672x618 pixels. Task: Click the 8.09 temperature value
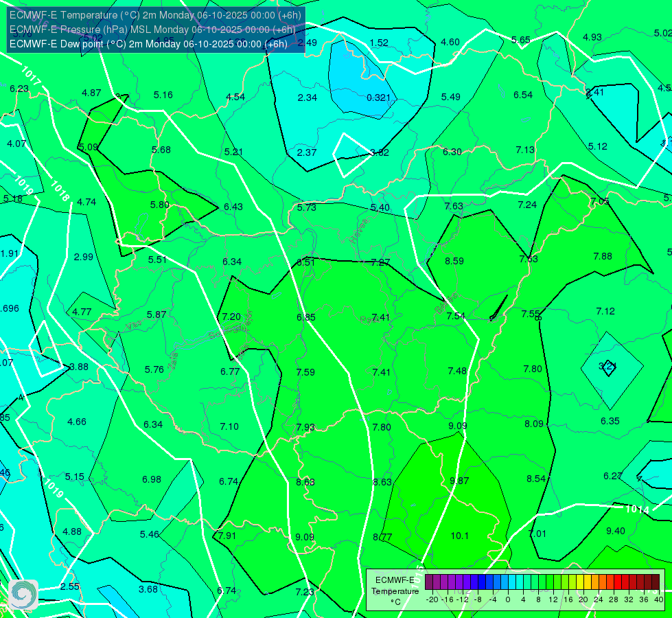point(534,424)
